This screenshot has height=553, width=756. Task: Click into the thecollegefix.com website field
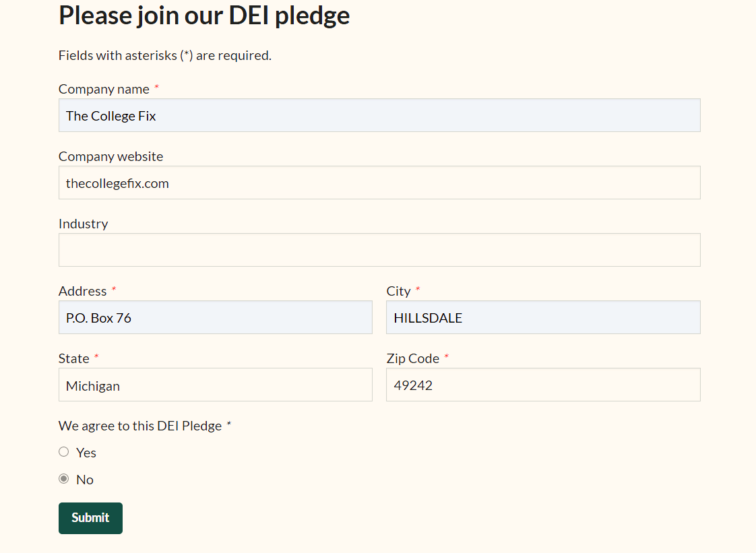[x=379, y=183]
